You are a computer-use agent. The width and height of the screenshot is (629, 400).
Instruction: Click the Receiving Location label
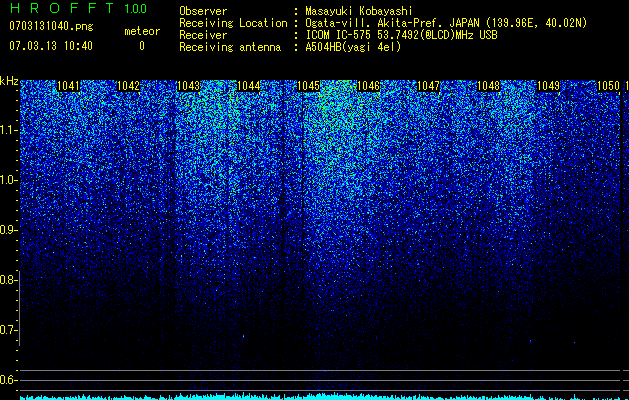(233, 23)
